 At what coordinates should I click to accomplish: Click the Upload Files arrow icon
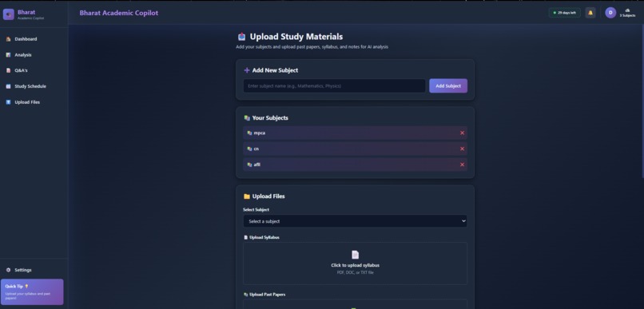8,101
